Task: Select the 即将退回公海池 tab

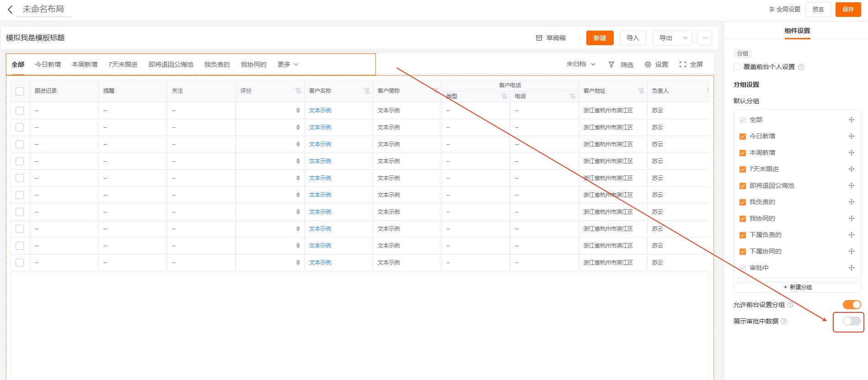Action: [171, 64]
